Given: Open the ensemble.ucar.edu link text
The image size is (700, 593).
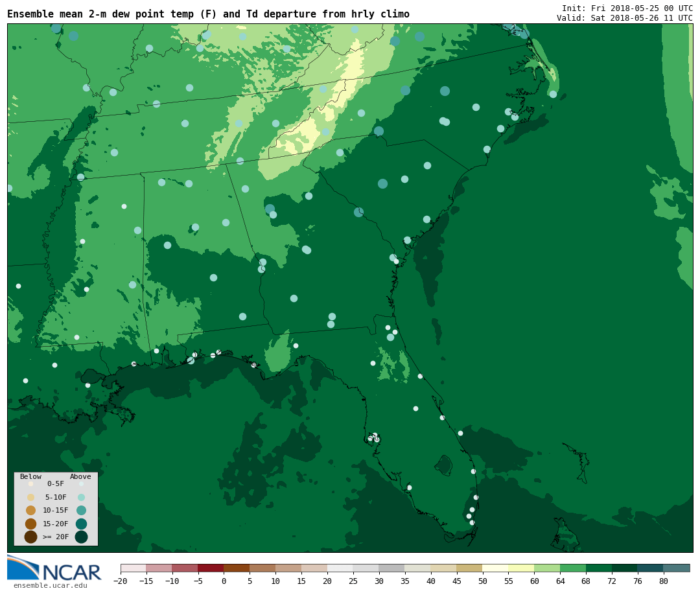Looking at the screenshot, I should point(51,585).
